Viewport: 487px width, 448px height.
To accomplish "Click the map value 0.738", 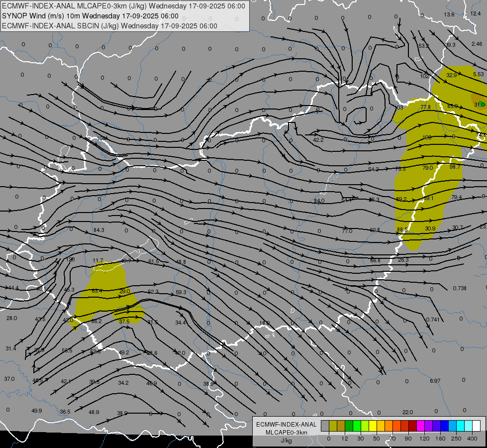I will click(460, 288).
